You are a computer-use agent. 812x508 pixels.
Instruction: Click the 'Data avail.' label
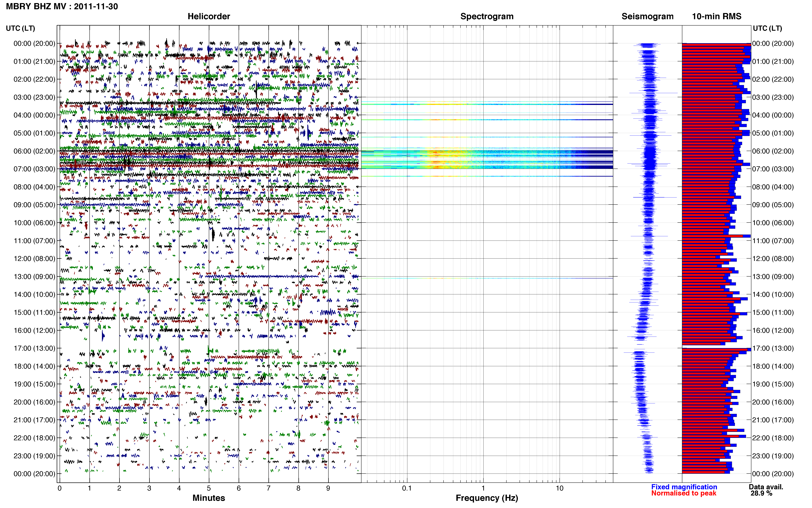[x=766, y=487]
